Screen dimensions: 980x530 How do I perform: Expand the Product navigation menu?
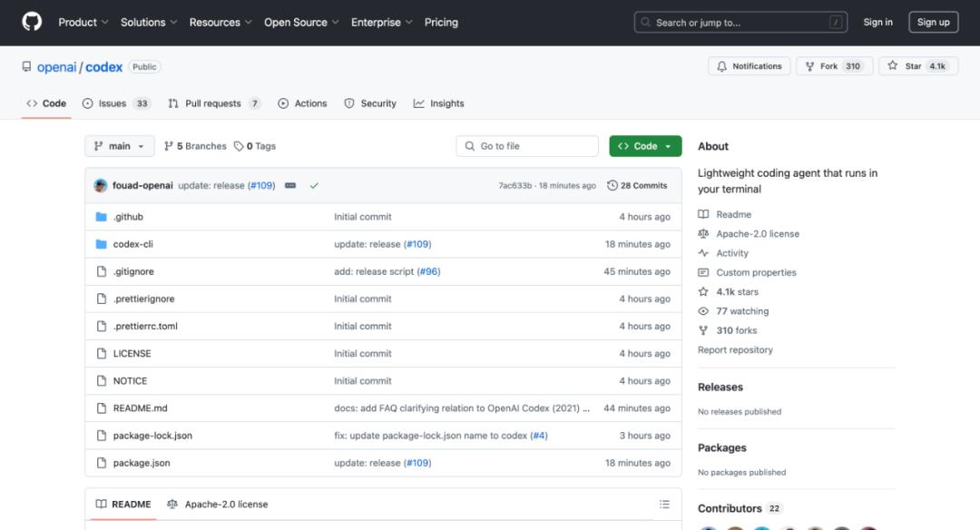(x=83, y=22)
